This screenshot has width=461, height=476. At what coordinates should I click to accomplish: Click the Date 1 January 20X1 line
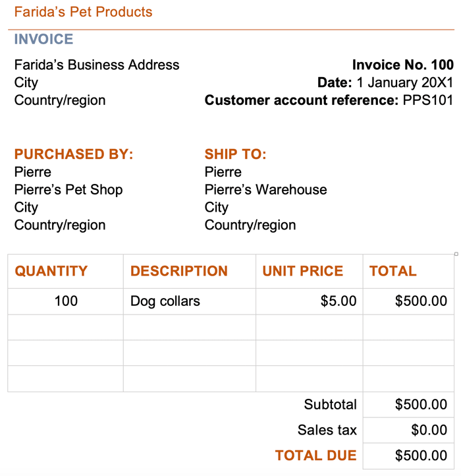(x=385, y=82)
